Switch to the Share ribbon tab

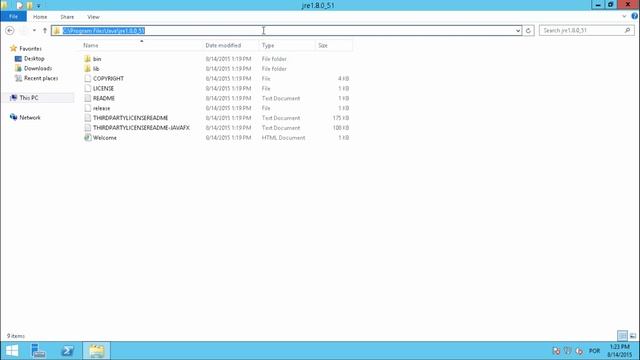coord(67,17)
